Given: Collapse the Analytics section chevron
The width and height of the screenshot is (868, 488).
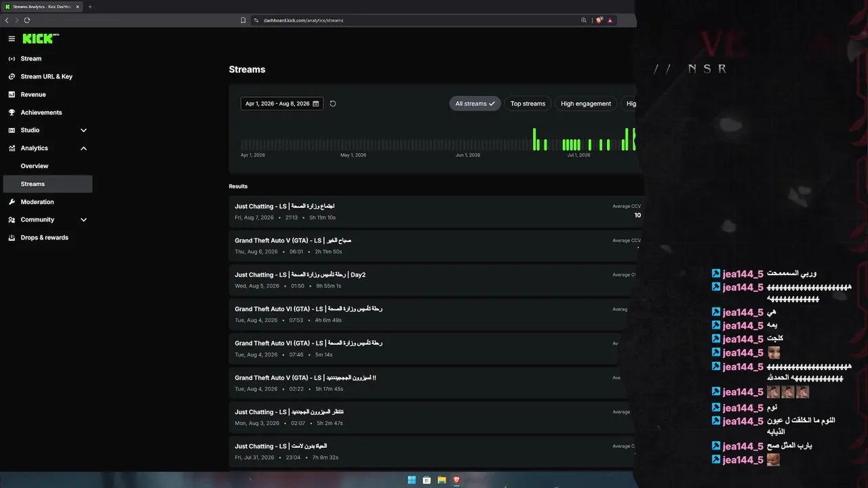Looking at the screenshot, I should pyautogui.click(x=83, y=148).
